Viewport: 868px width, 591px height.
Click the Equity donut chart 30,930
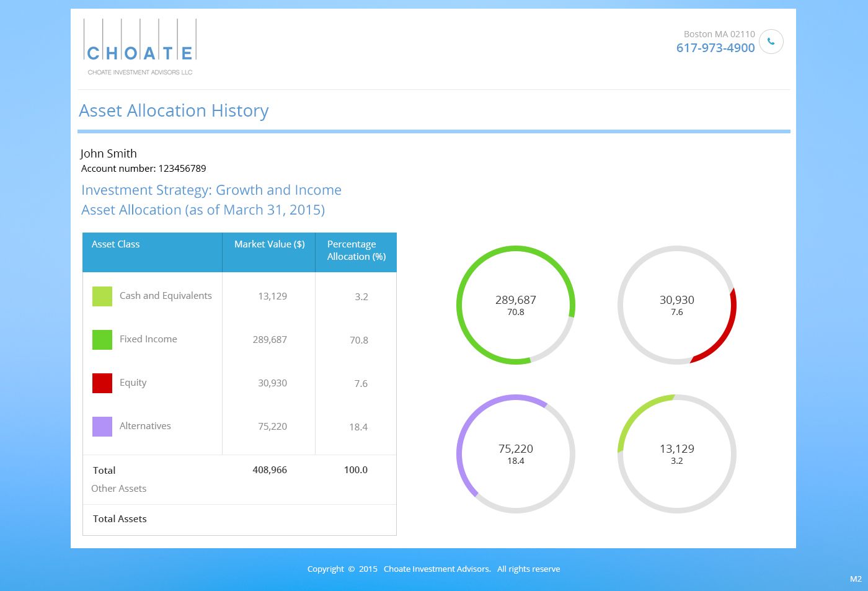677,305
